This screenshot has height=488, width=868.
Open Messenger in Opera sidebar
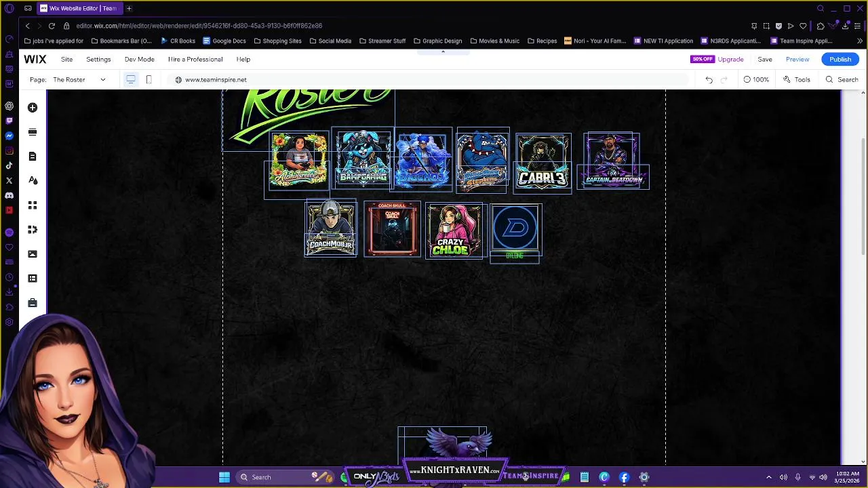(9, 136)
